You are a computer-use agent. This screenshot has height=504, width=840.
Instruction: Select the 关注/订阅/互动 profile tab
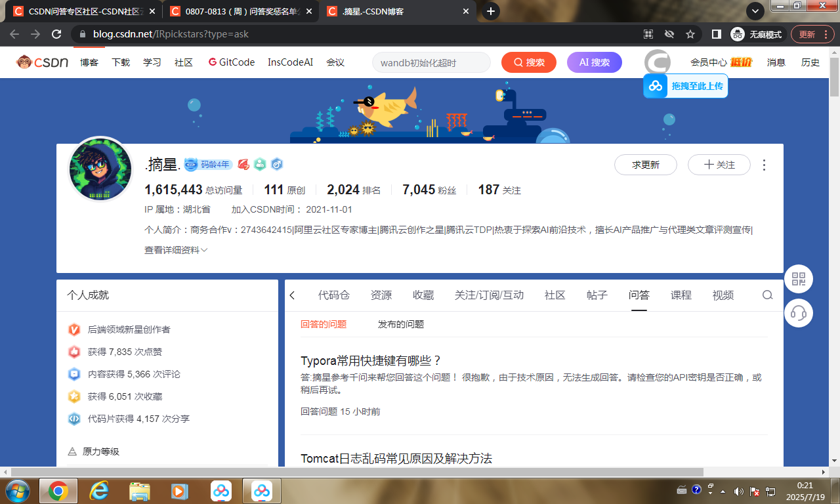490,295
